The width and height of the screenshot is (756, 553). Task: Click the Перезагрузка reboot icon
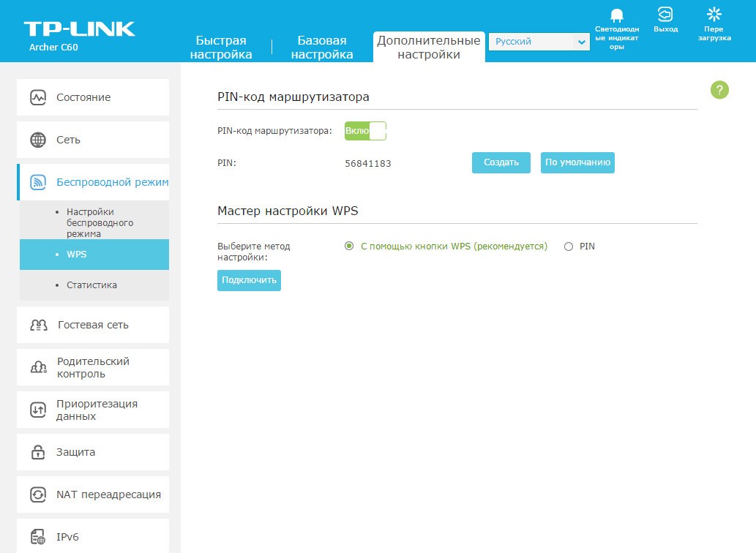point(714,15)
